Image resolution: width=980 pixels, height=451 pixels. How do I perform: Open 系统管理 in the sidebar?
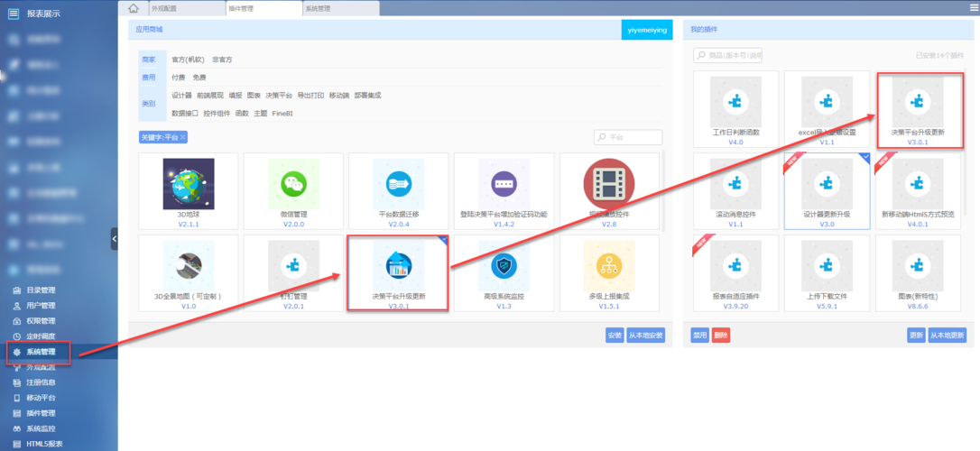coord(42,352)
